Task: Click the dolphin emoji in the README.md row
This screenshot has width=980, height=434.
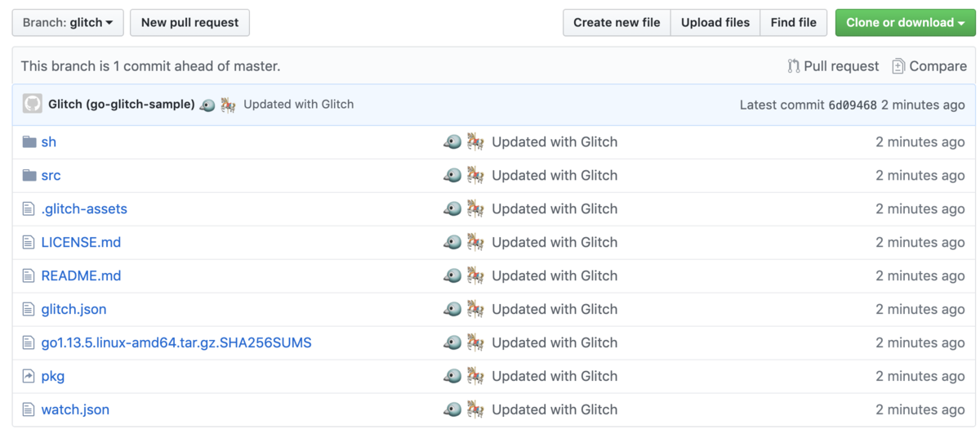Action: (452, 275)
